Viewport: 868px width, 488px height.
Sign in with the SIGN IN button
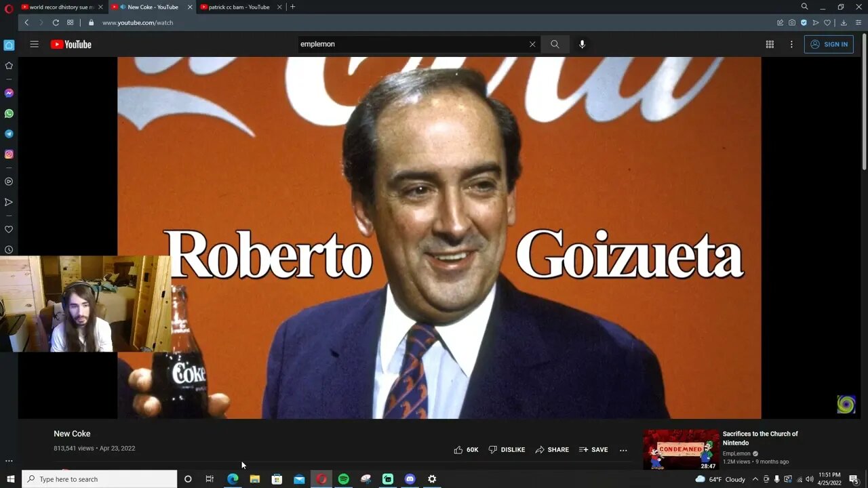pos(829,44)
